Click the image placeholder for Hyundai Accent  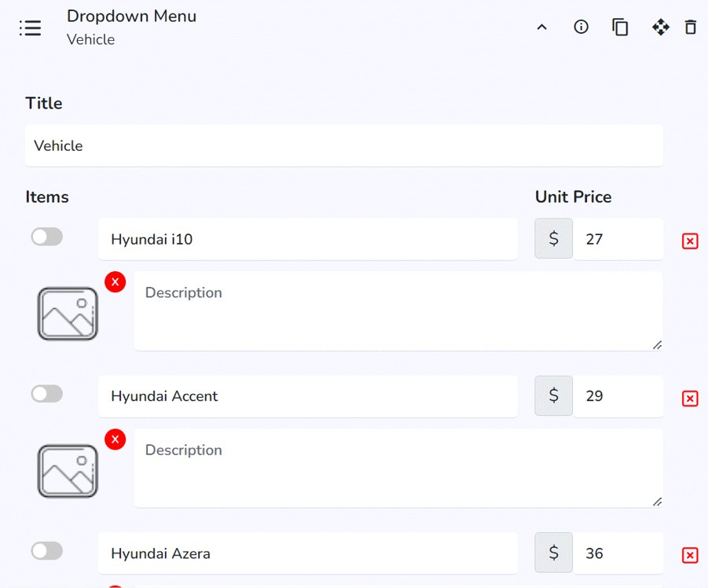tap(68, 471)
